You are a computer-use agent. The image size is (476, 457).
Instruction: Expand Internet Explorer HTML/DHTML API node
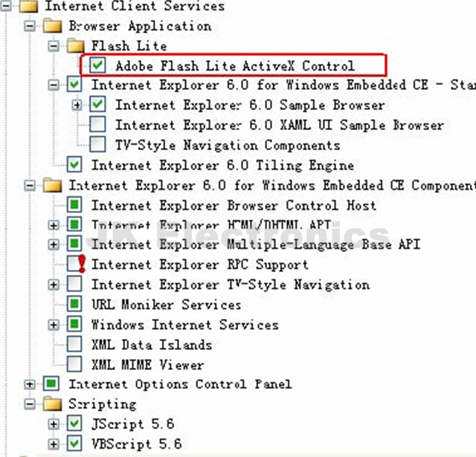coord(54,225)
